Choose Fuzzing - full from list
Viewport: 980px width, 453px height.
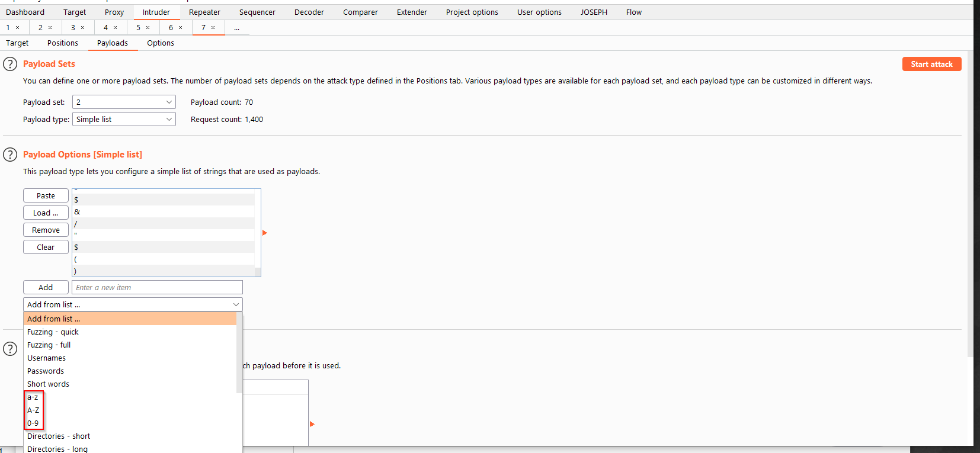(x=130, y=345)
